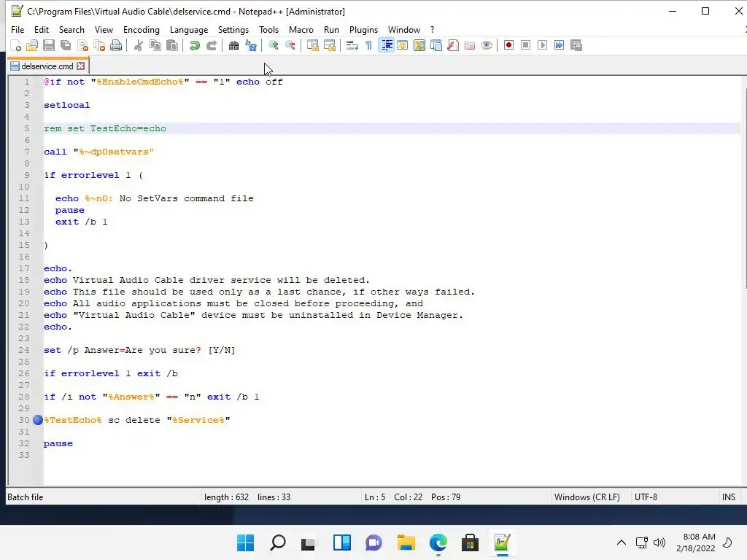
Task: Open the View menu
Action: pyautogui.click(x=104, y=29)
